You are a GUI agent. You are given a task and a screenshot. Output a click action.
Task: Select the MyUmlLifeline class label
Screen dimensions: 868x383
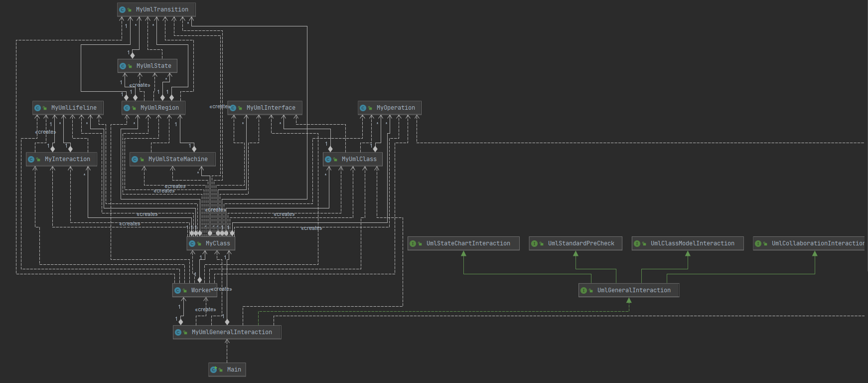(x=74, y=108)
